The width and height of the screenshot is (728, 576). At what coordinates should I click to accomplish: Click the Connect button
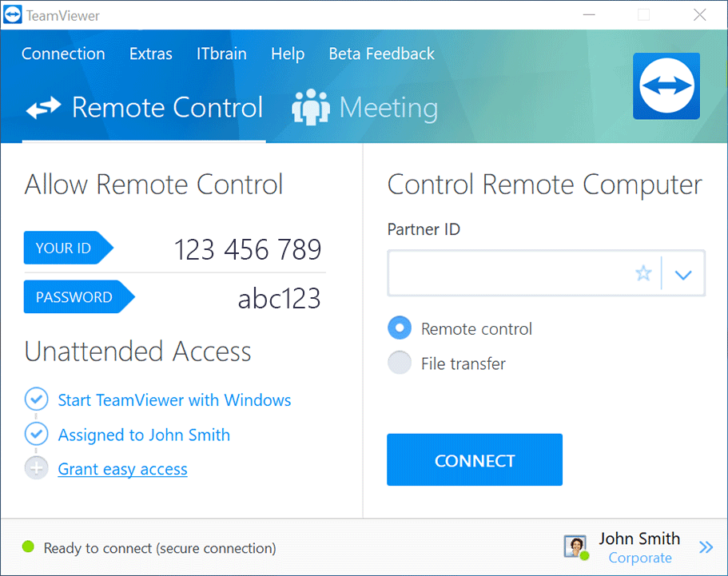click(474, 459)
